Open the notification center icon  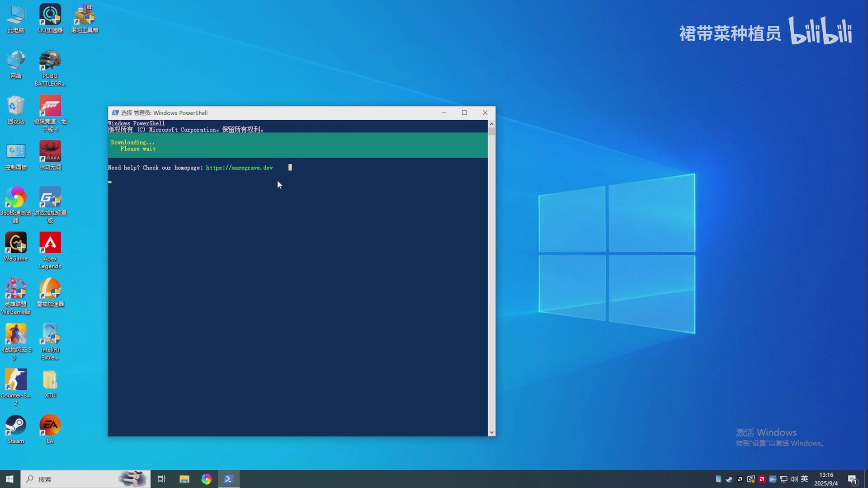tap(852, 479)
